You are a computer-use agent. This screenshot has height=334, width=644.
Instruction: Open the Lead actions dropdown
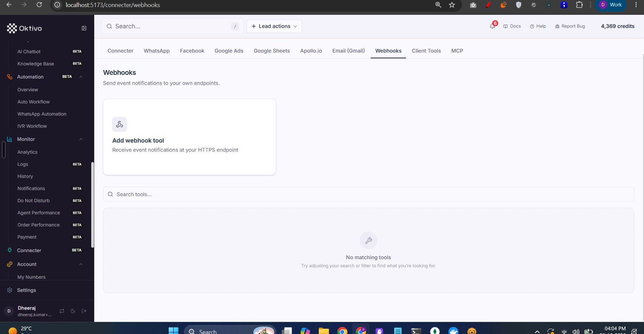point(274,26)
